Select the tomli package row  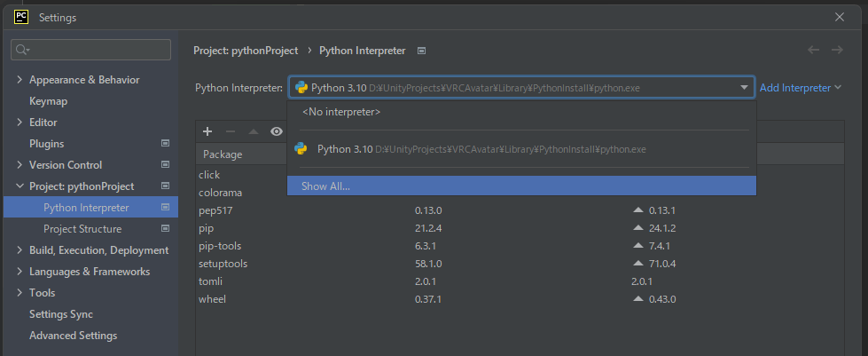(x=520, y=281)
